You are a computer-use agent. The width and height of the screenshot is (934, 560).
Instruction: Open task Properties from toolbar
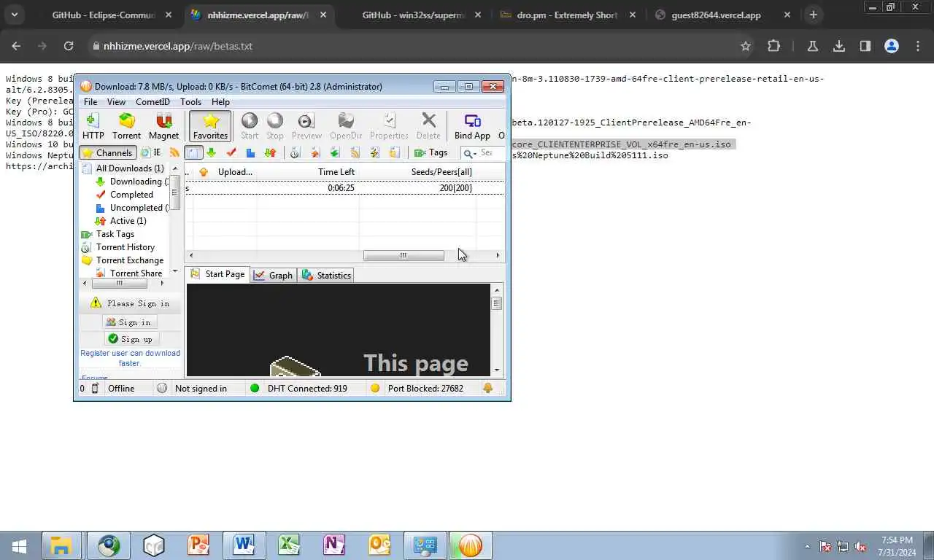[389, 126]
